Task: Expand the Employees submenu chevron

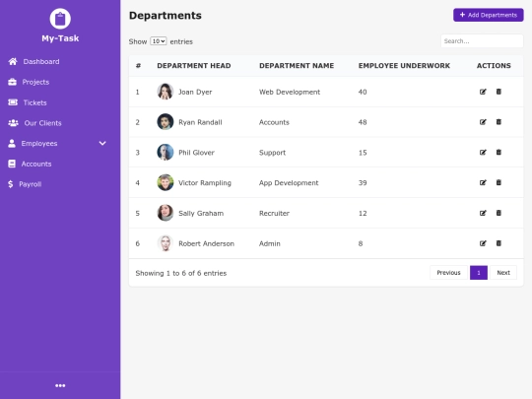Action: click(x=102, y=143)
